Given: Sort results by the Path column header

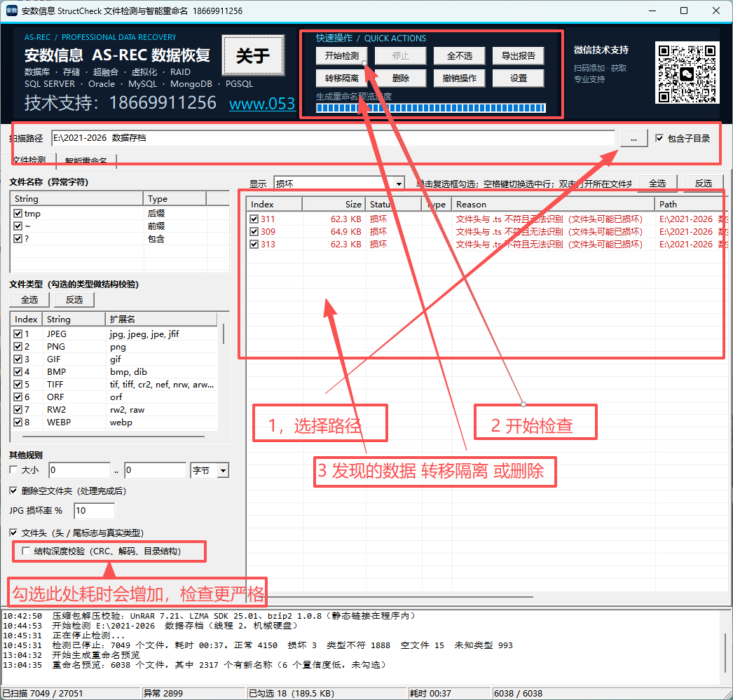Looking at the screenshot, I should [x=691, y=204].
